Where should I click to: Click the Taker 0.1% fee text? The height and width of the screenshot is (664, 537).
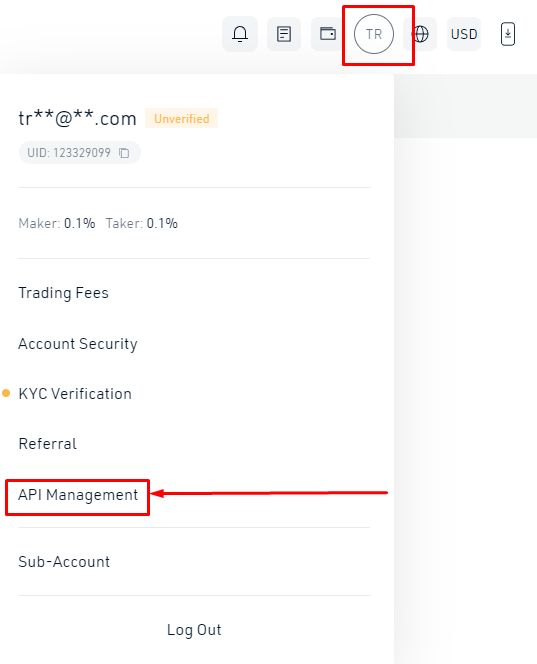[x=142, y=223]
